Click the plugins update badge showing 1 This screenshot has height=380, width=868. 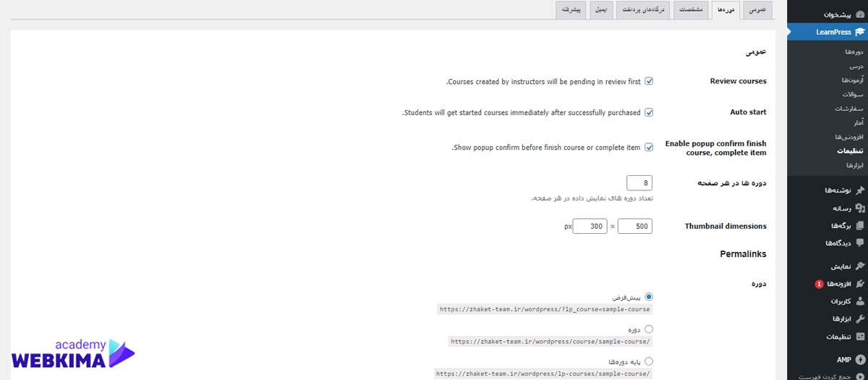pyautogui.click(x=819, y=284)
